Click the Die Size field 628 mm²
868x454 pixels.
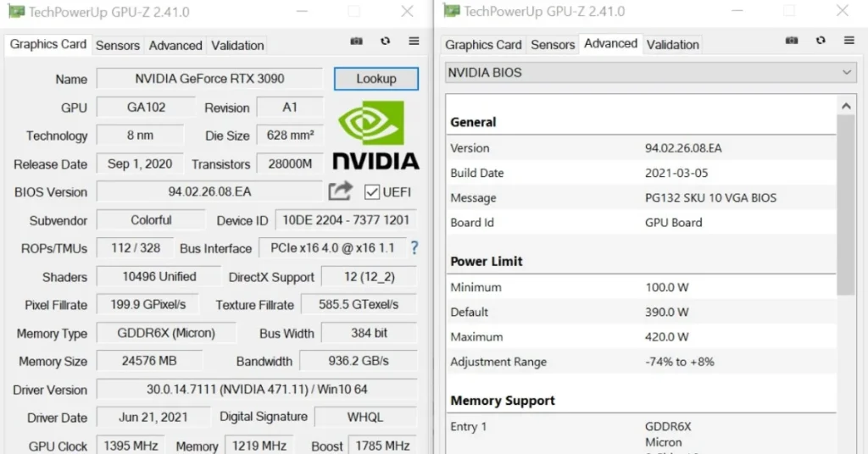click(290, 136)
